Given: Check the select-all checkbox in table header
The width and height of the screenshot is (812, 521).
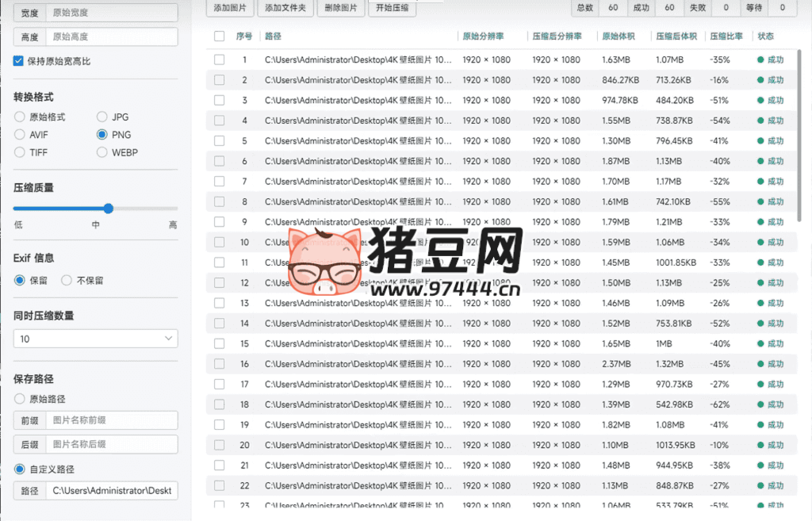Looking at the screenshot, I should pos(220,36).
